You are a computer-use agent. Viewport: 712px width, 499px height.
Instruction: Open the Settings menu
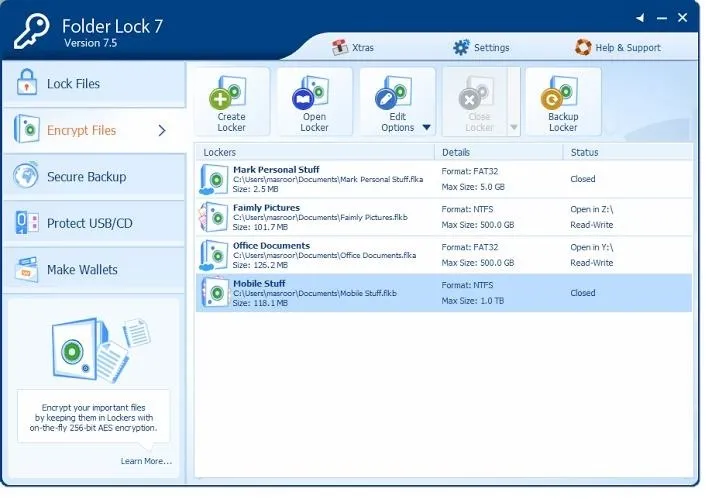[481, 47]
